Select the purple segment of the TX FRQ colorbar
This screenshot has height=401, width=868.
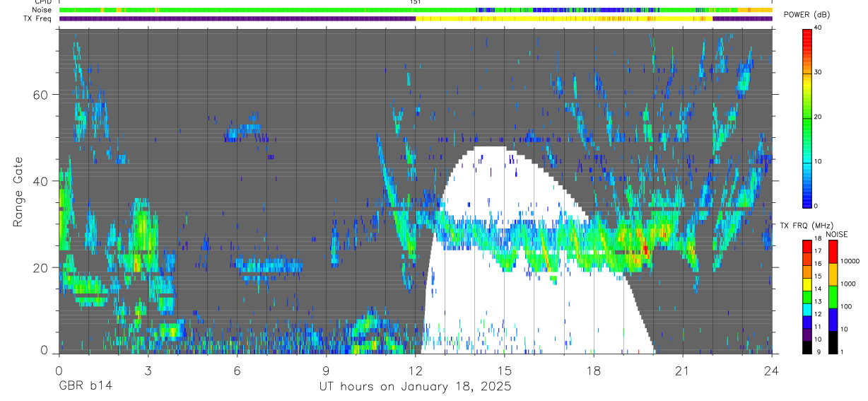807,335
